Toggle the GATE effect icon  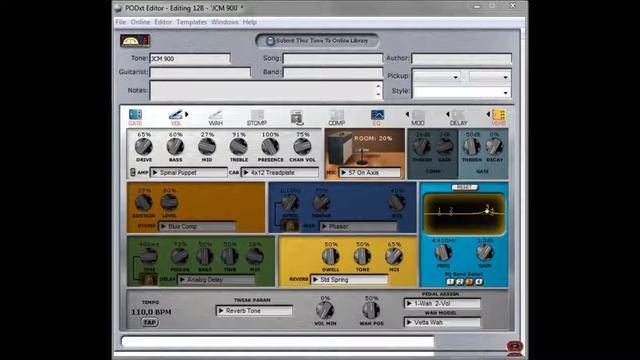point(135,114)
